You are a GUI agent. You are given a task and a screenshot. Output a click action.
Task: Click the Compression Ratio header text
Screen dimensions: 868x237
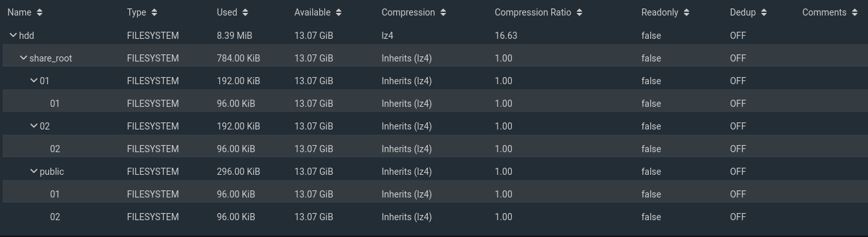pos(533,12)
